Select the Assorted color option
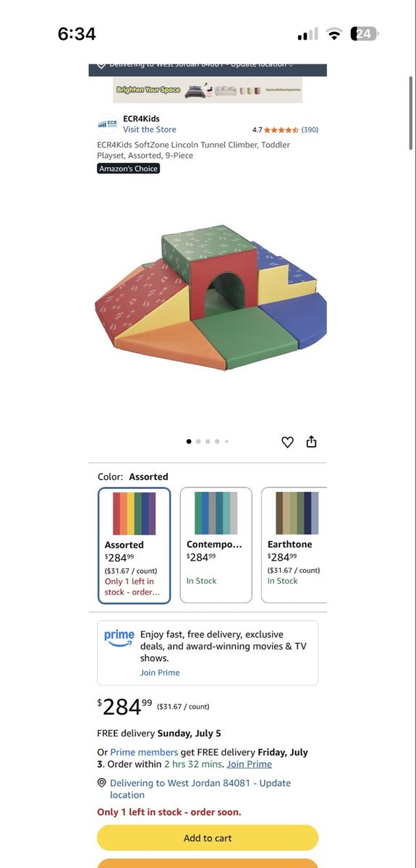Screen dimensions: 416x868 click(135, 545)
